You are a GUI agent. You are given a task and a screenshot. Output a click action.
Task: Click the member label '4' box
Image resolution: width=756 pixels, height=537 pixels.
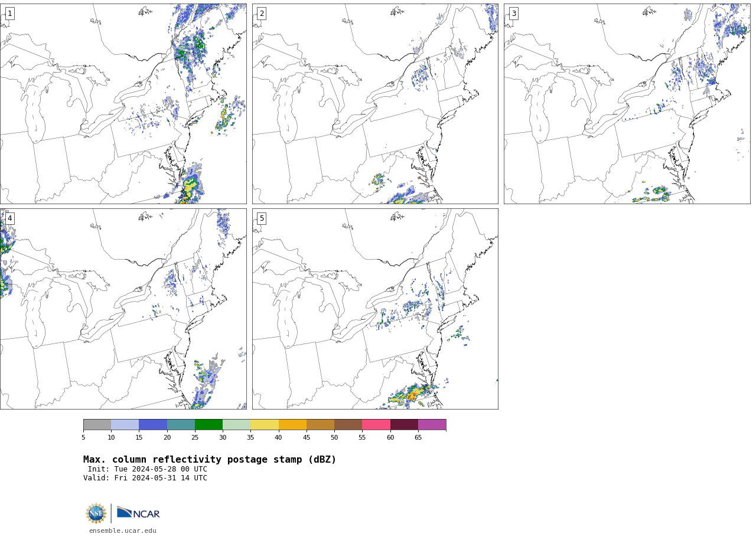[x=9, y=218]
